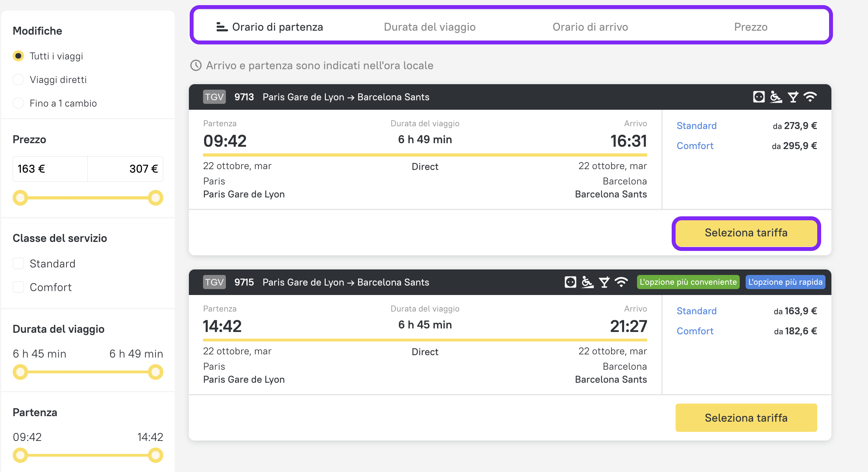The image size is (868, 472).
Task: Sort results by Prezzo tab
Action: (750, 27)
